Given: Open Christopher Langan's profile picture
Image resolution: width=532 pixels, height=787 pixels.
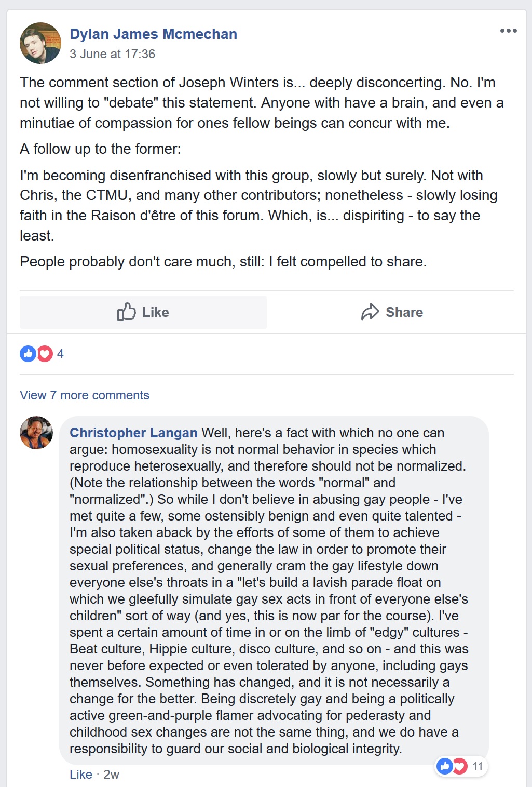Looking at the screenshot, I should tap(36, 433).
